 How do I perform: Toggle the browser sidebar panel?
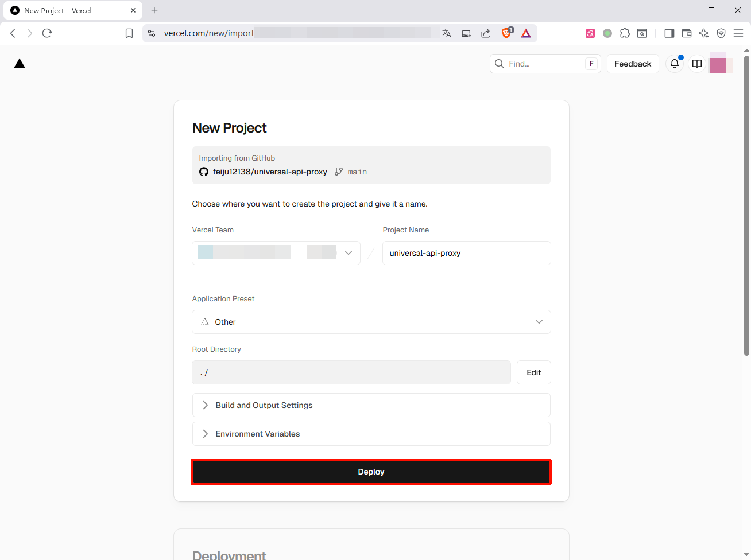(x=669, y=33)
